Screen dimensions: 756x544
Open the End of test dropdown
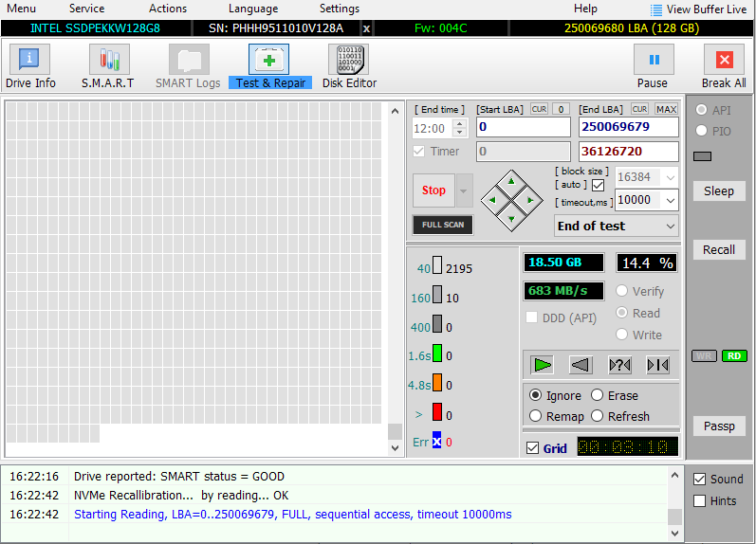pos(617,226)
